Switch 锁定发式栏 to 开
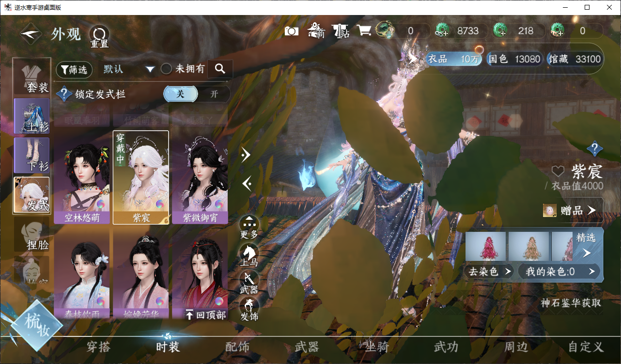Screen dimensions: 621x364 pos(214,94)
